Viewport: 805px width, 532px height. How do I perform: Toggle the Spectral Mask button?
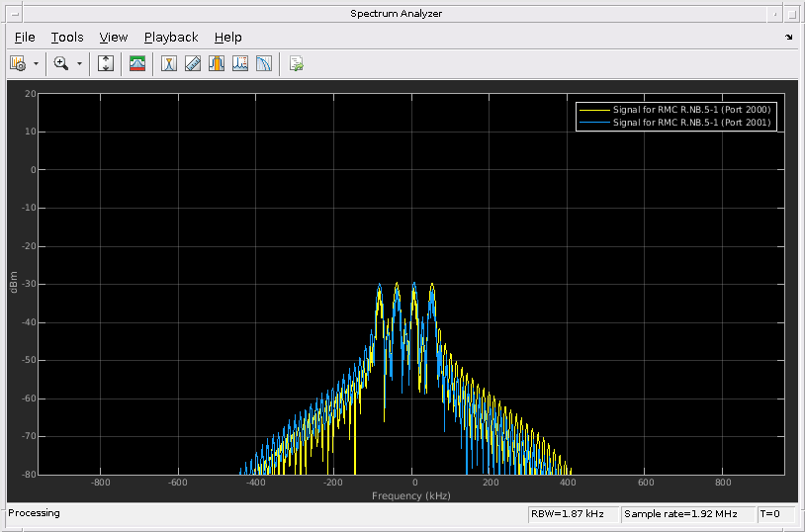[x=137, y=63]
